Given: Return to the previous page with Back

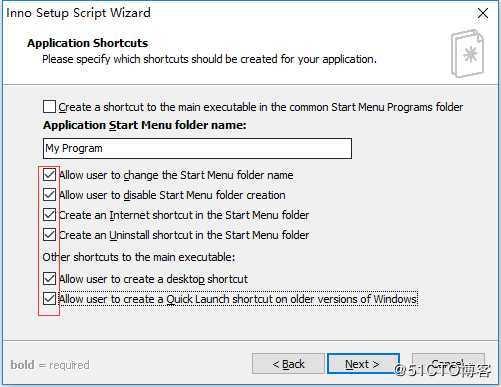Looking at the screenshot, I should pyautogui.click(x=288, y=364).
